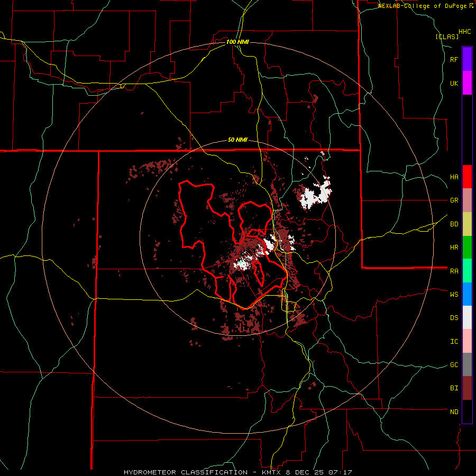Image resolution: width=476 pixels, height=476 pixels.
Task: Click the BD yellow legend color swatch
Action: pos(467,224)
